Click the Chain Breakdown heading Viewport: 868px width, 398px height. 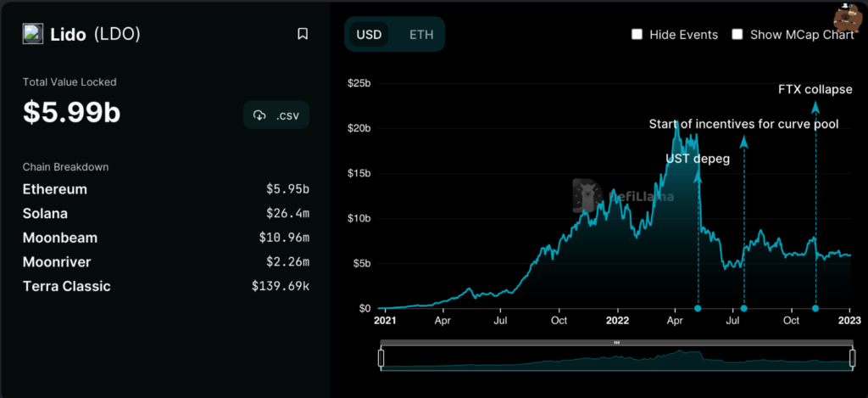(65, 167)
